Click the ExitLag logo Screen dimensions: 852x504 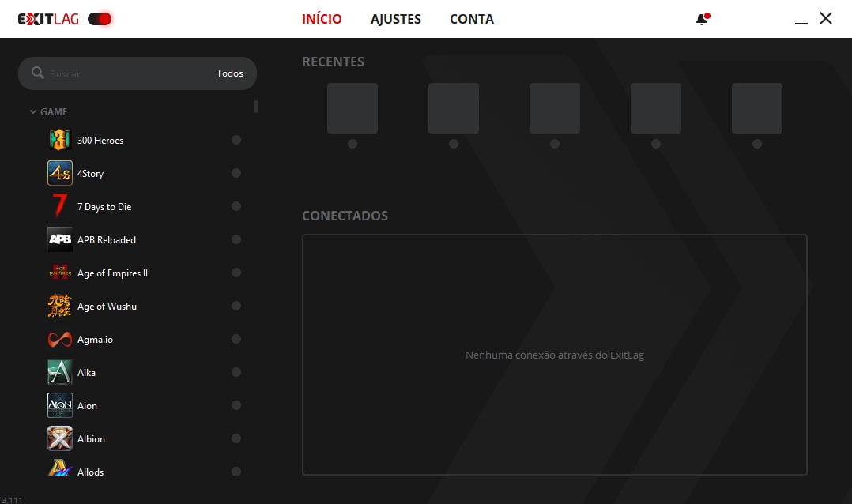48,19
